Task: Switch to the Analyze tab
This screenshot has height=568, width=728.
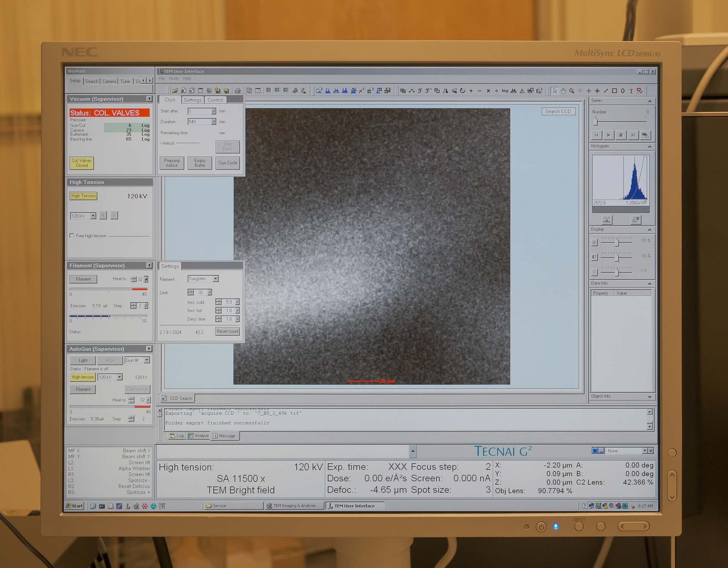Action: click(198, 436)
